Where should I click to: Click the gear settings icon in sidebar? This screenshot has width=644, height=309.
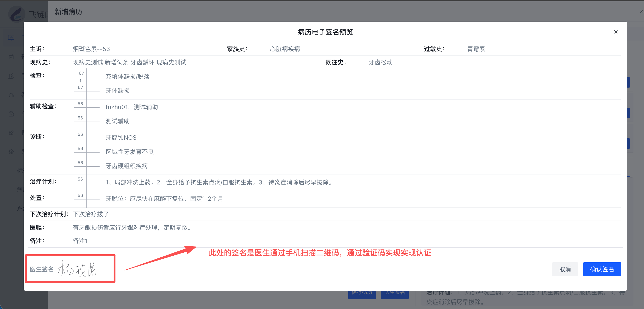point(11,151)
